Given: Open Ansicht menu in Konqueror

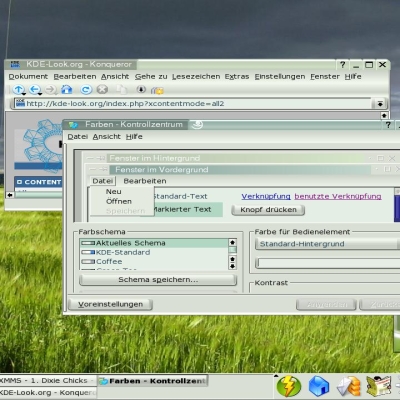Looking at the screenshot, I should coord(115,77).
